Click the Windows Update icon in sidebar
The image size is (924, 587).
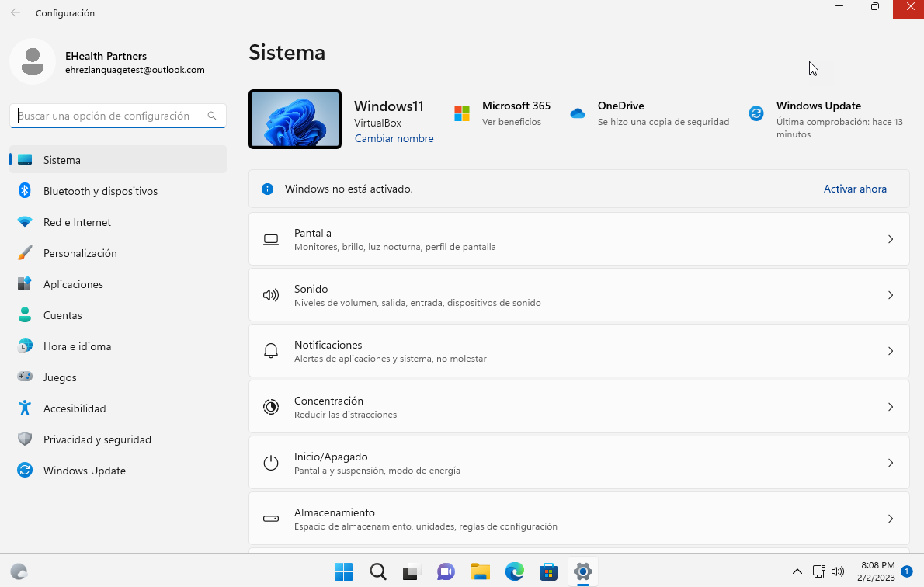[25, 470]
